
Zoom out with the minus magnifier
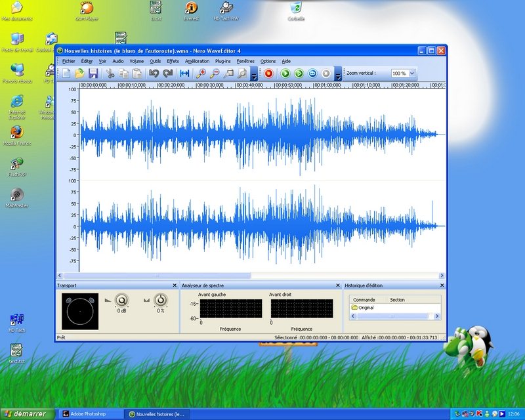pyautogui.click(x=215, y=73)
